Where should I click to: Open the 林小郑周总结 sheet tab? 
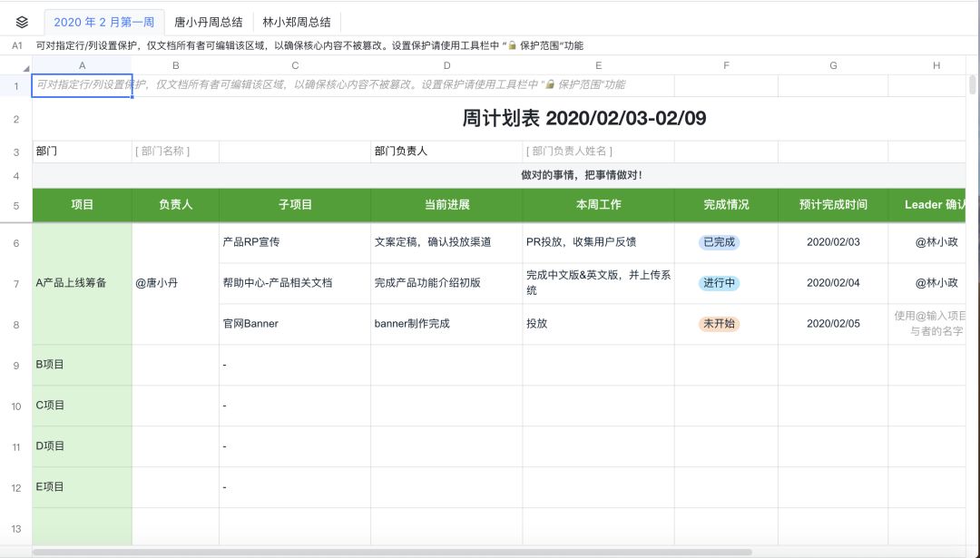click(x=297, y=22)
